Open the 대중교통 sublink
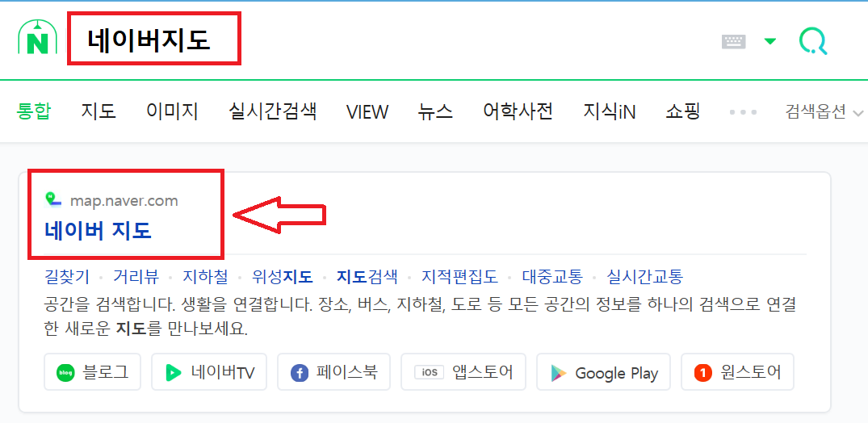The height and width of the screenshot is (423, 868). [x=552, y=276]
